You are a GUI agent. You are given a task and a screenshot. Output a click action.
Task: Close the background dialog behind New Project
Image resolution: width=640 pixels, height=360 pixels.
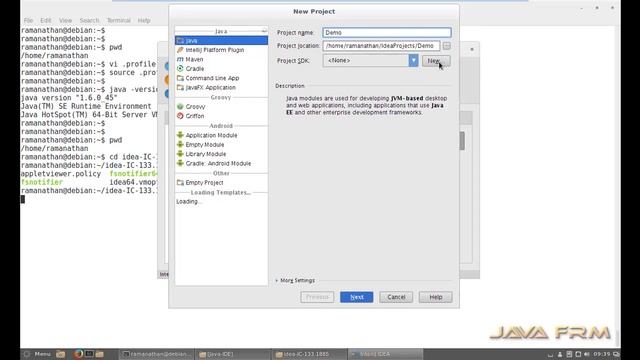(472, 49)
